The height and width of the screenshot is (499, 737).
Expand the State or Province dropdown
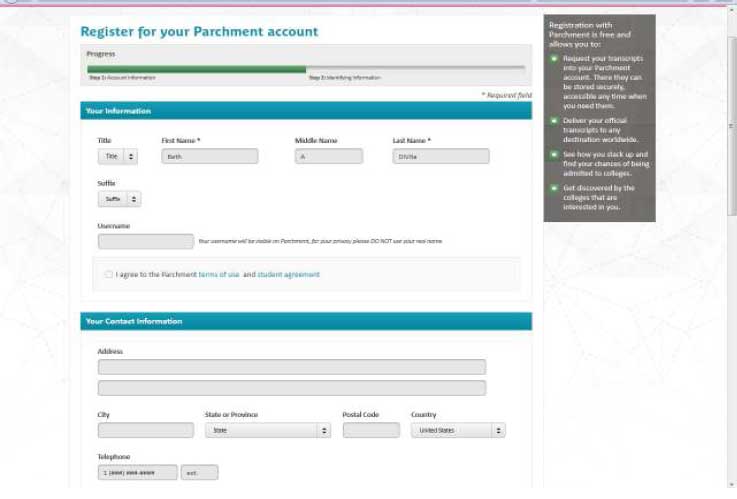click(268, 430)
